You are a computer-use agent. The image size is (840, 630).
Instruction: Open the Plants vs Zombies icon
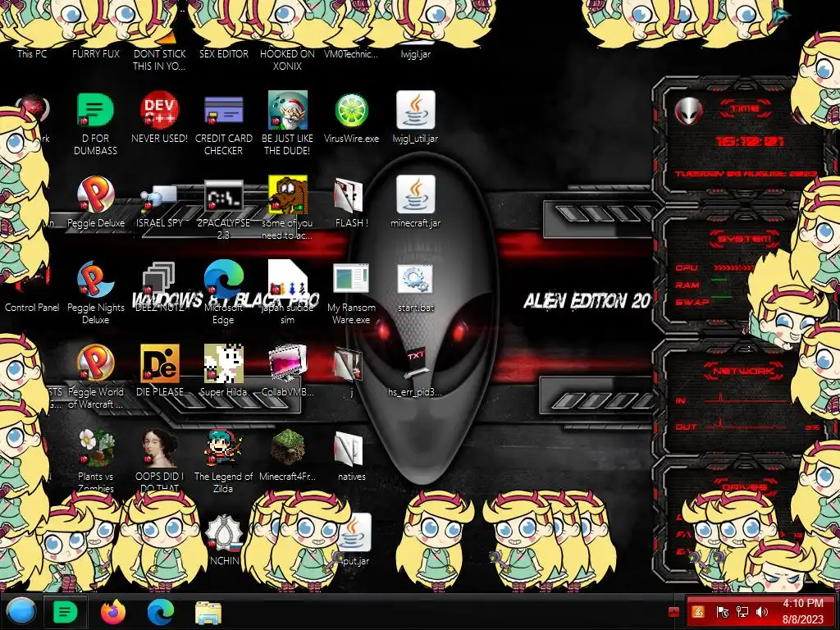(95, 448)
